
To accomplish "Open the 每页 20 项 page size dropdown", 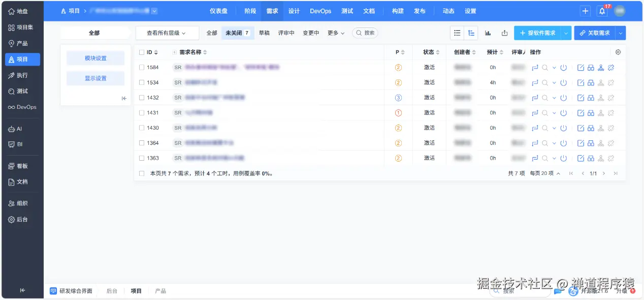I will pyautogui.click(x=542, y=173).
